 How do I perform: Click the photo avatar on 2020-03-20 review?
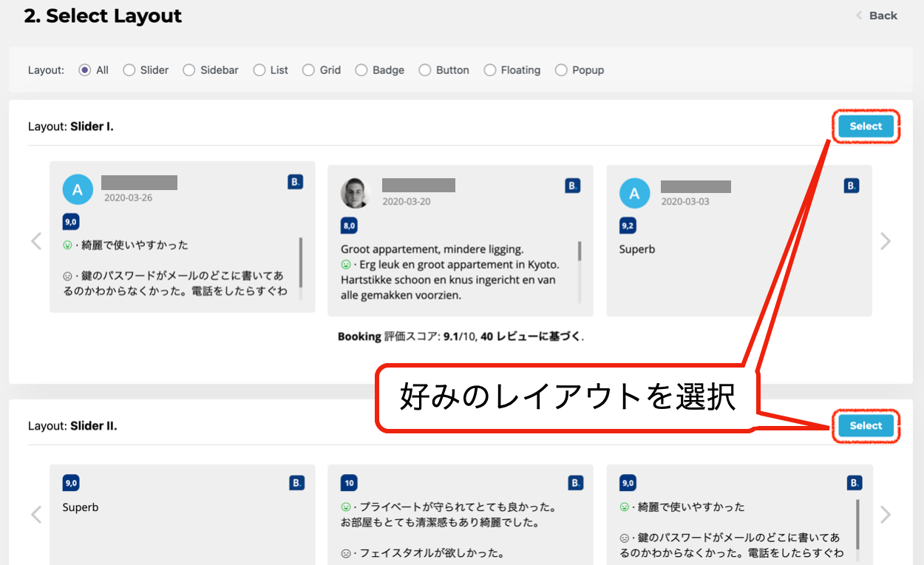(355, 193)
